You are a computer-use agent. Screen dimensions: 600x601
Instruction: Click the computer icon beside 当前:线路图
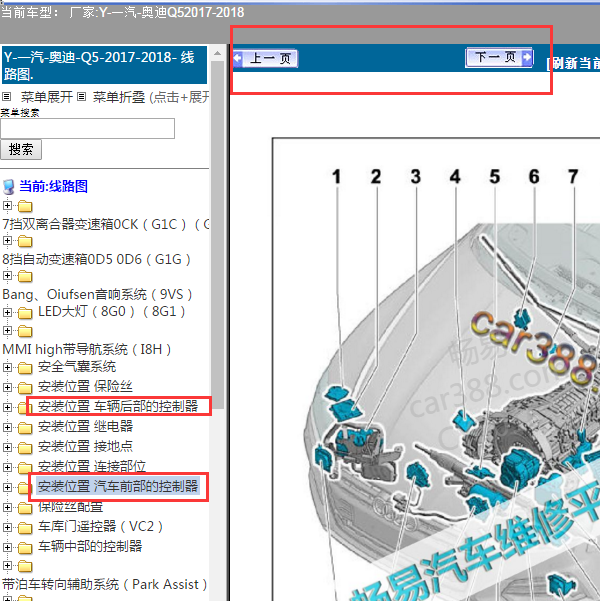pyautogui.click(x=8, y=187)
